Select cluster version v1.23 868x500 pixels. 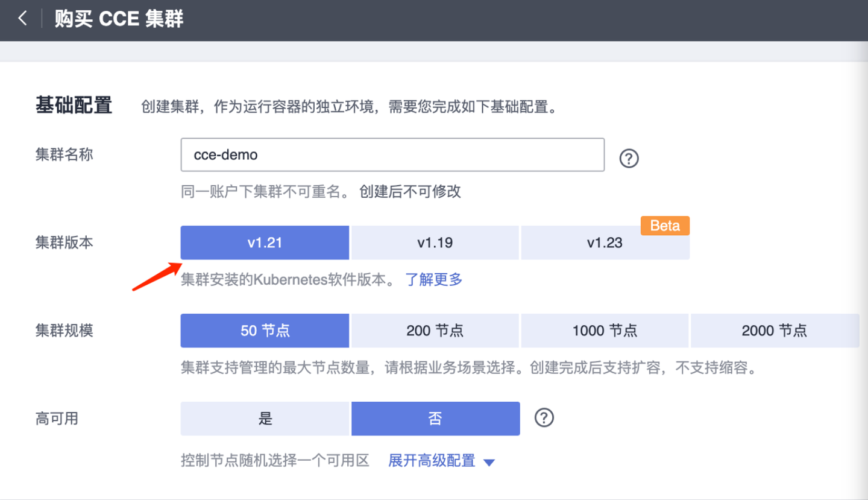pos(605,242)
